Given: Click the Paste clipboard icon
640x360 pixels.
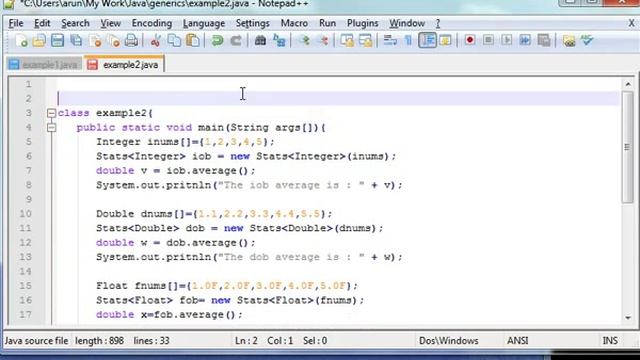Looking at the screenshot, I should (193, 40).
